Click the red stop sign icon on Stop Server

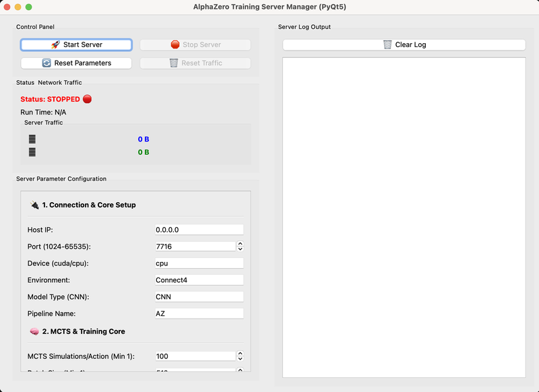click(175, 45)
